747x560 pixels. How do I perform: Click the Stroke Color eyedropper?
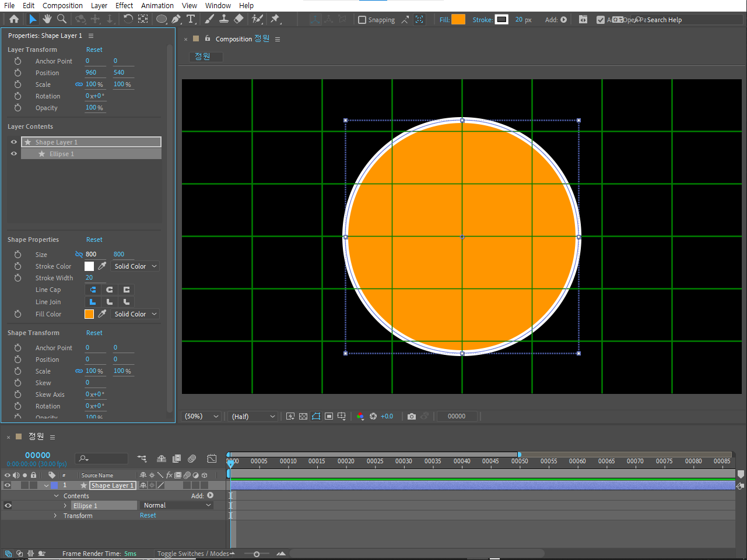pyautogui.click(x=102, y=266)
